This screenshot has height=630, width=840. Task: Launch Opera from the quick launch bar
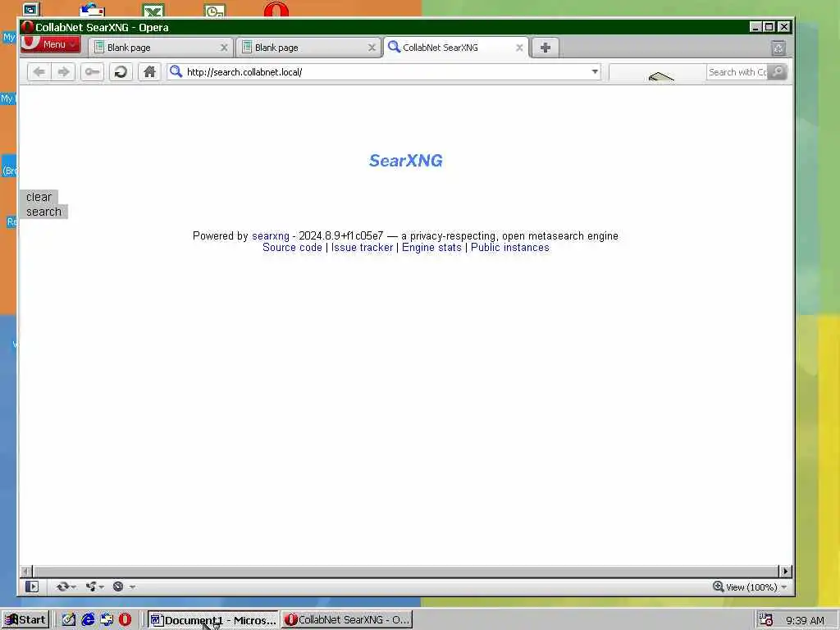pos(126,620)
